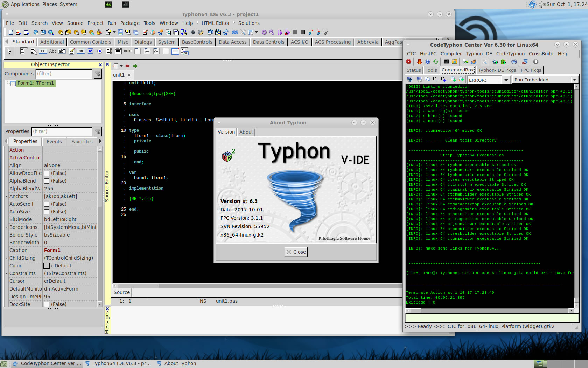
Task: Open the dropdown arrow beside the view-forms toolbar icon
Action: 114,32
